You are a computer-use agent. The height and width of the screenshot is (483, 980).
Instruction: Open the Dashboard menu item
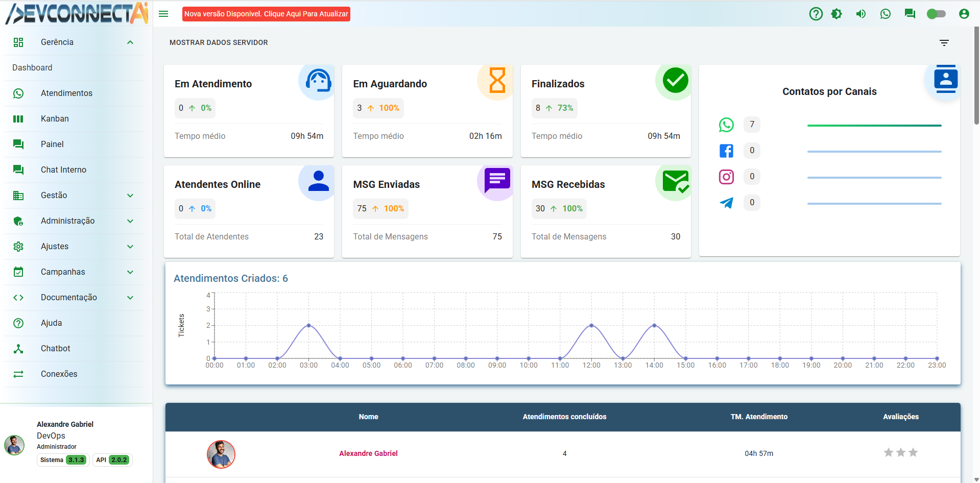(x=32, y=67)
